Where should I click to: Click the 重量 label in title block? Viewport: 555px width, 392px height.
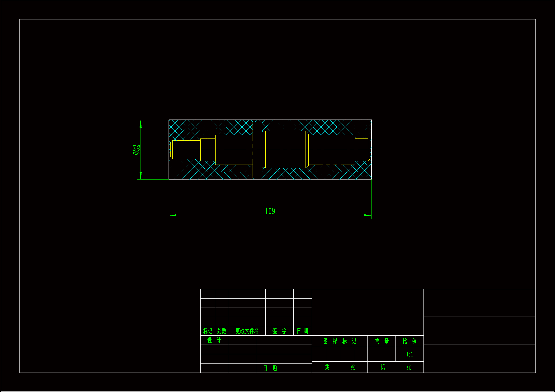(382, 341)
